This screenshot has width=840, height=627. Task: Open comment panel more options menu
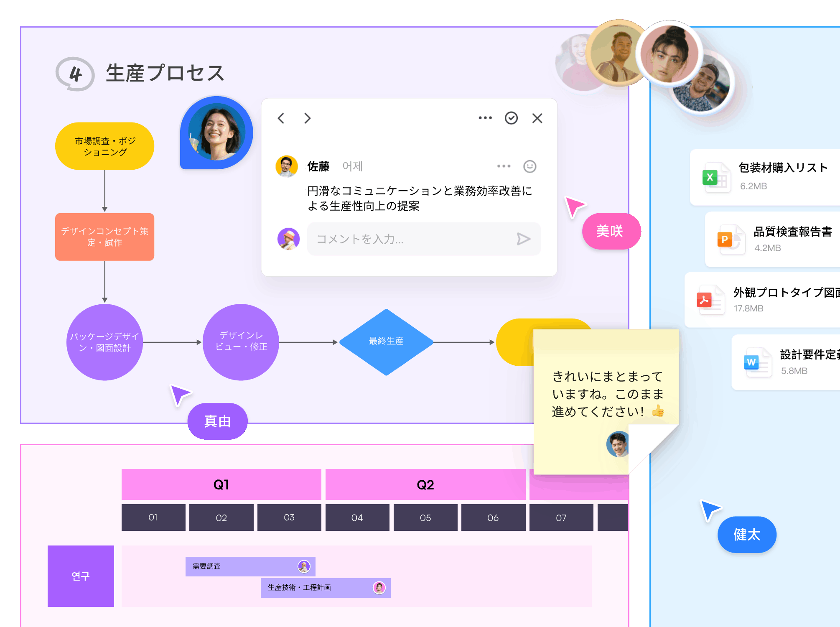(485, 118)
